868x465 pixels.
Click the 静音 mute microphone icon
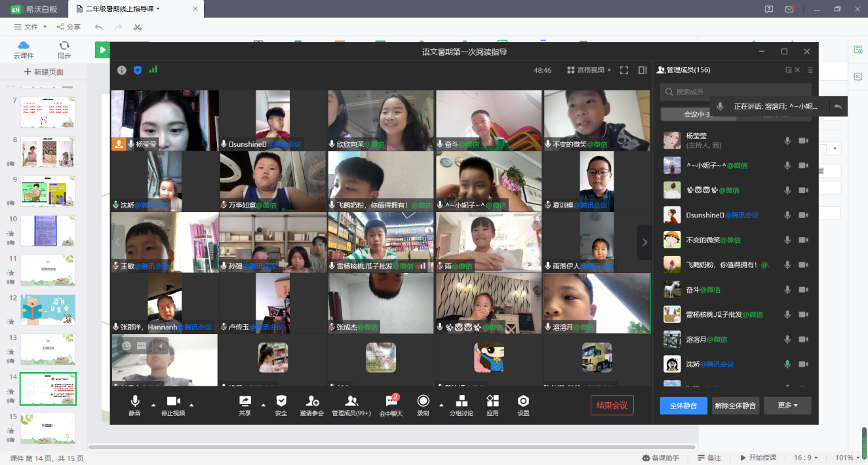pos(135,401)
